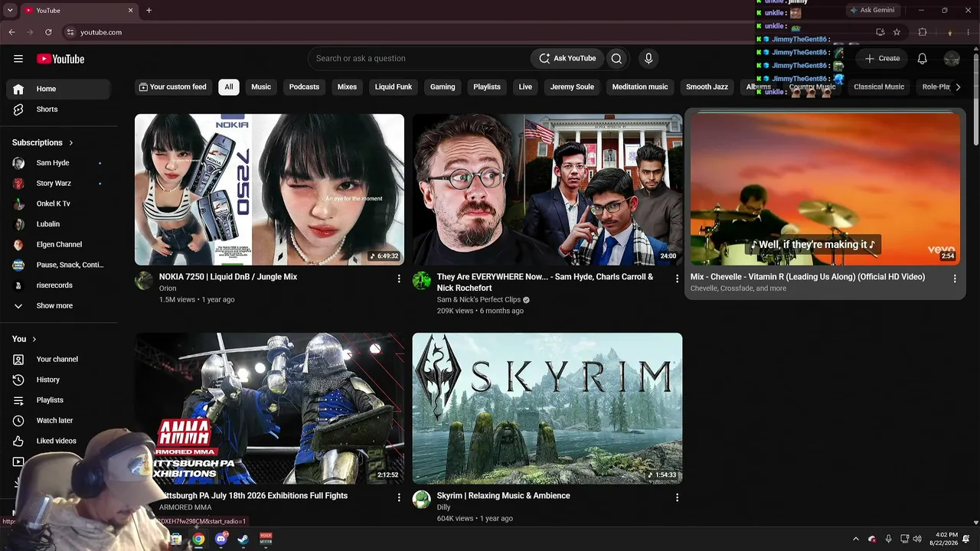Select the All filter chip
980x551 pixels.
click(x=228, y=87)
